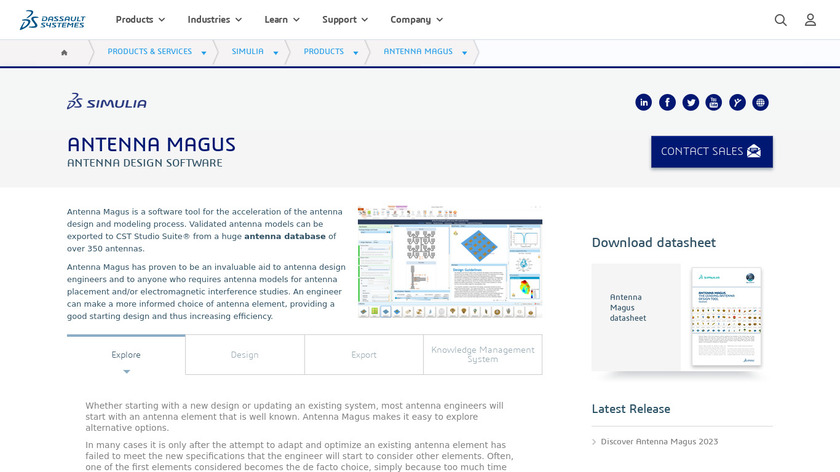The image size is (840, 472).
Task: Expand the Products menu
Action: click(140, 20)
